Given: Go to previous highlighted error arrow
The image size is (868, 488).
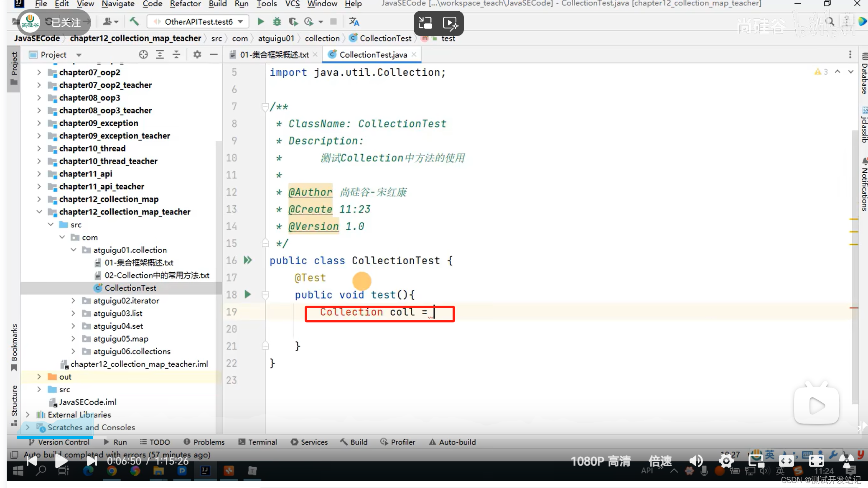Looking at the screenshot, I should (x=837, y=72).
